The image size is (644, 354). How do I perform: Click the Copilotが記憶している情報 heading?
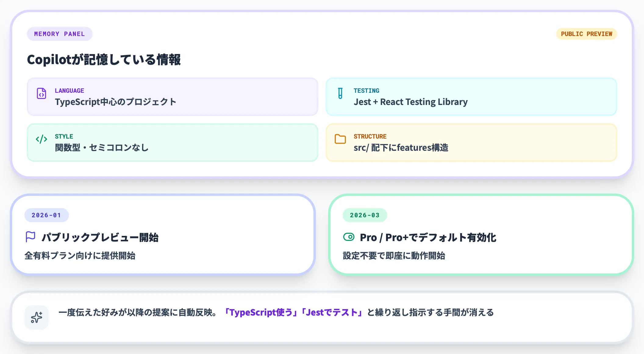(x=104, y=60)
